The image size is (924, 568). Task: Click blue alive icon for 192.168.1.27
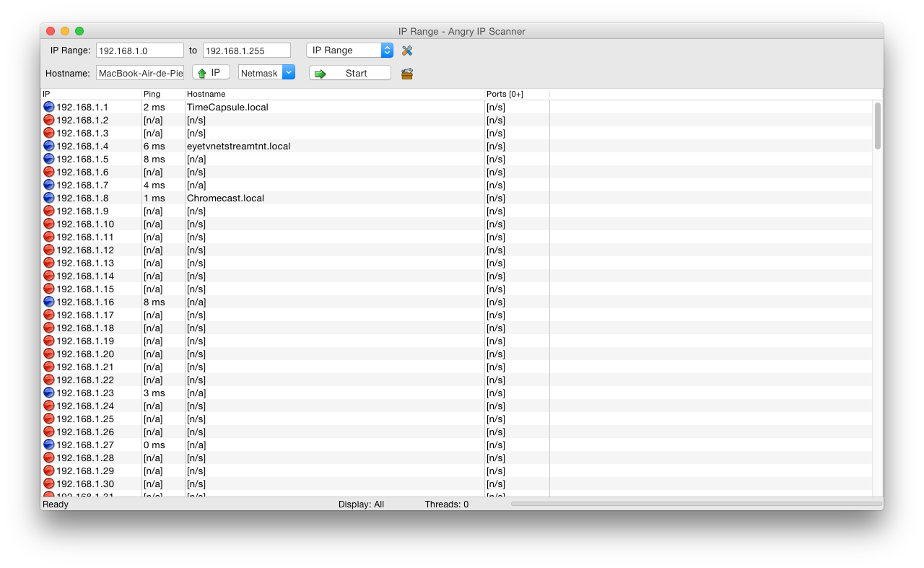[49, 445]
